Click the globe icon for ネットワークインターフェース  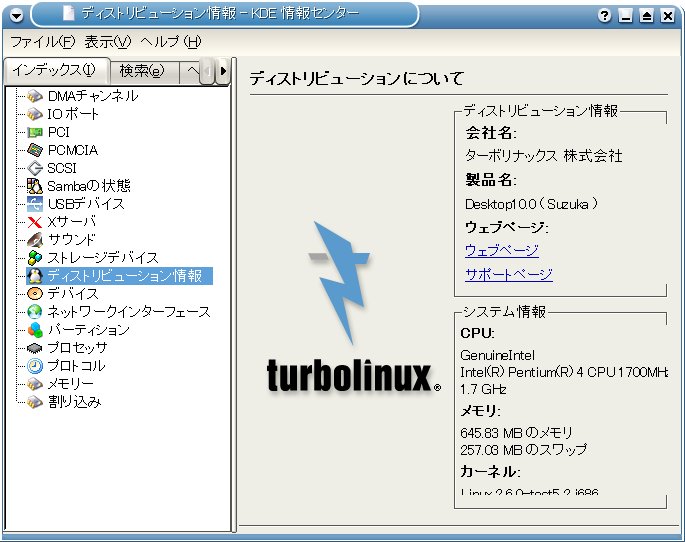pos(35,311)
